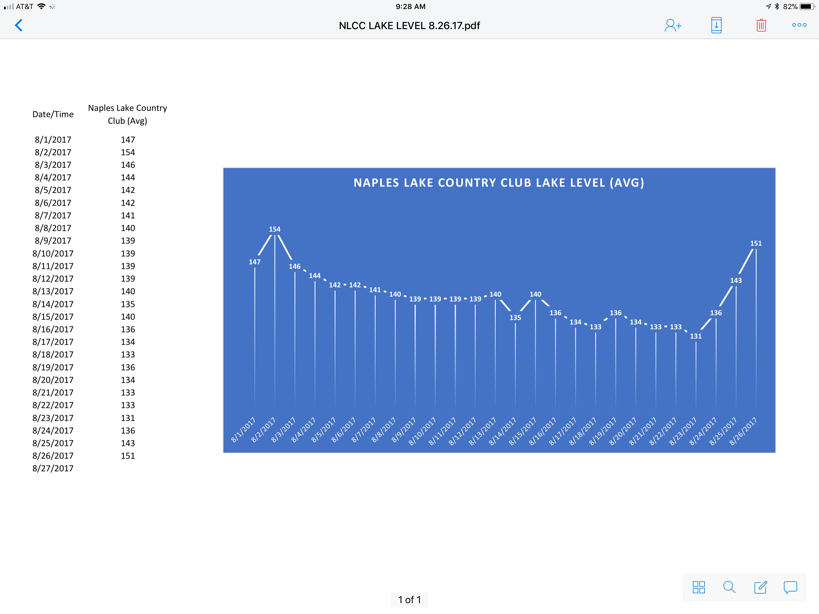
Task: Delete the PDF with the trash icon
Action: (x=761, y=25)
